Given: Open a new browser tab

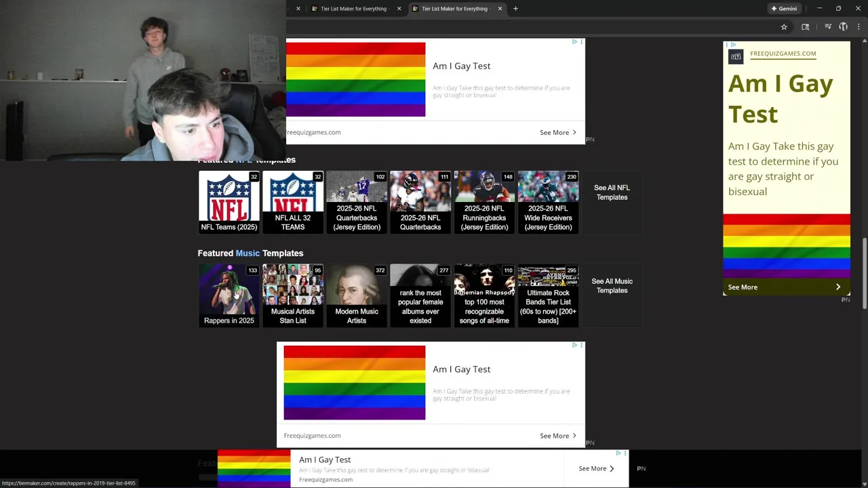Looking at the screenshot, I should tap(515, 9).
